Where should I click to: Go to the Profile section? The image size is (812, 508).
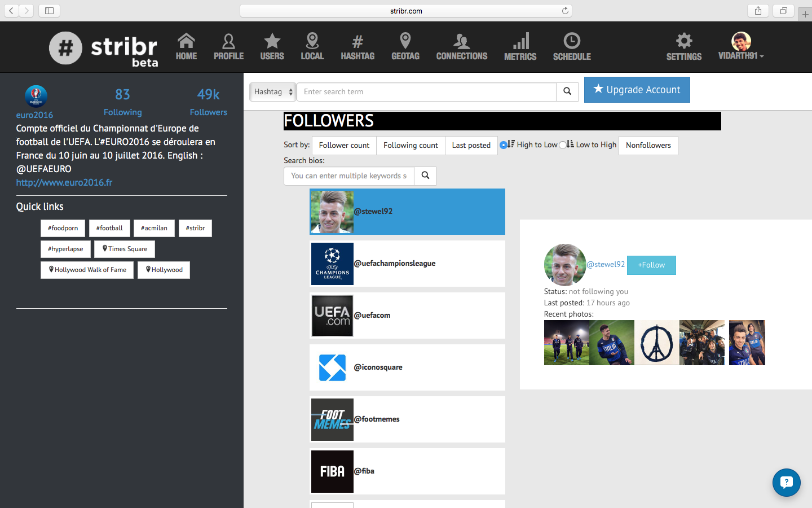(x=228, y=47)
